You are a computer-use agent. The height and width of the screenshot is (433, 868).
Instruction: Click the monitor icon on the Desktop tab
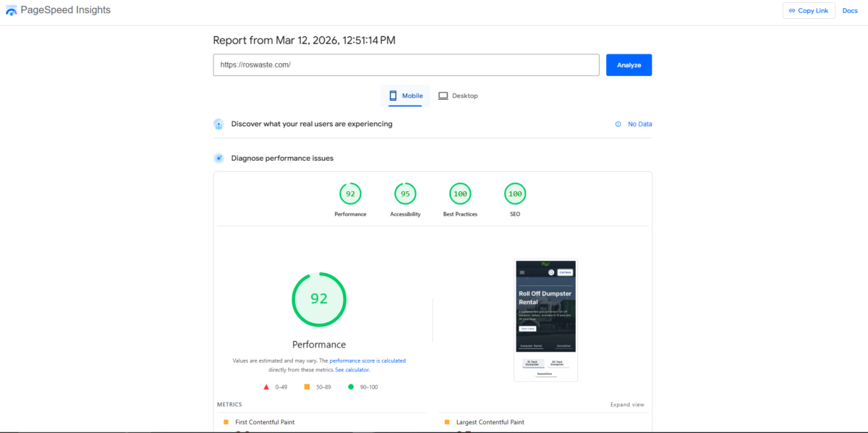442,95
